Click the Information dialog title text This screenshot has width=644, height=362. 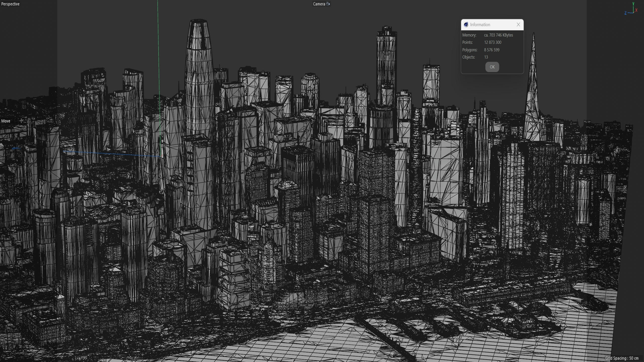(480, 25)
